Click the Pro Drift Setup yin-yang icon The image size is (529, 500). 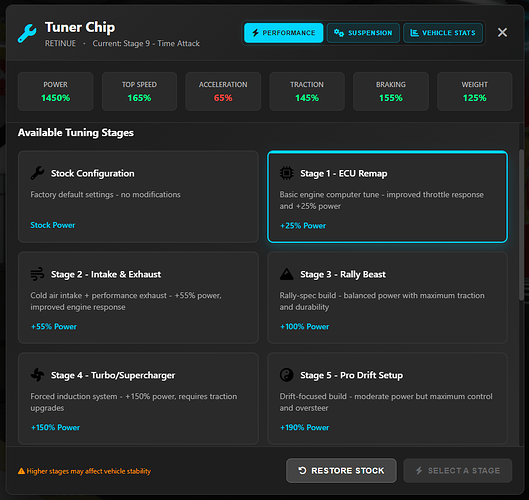click(286, 375)
